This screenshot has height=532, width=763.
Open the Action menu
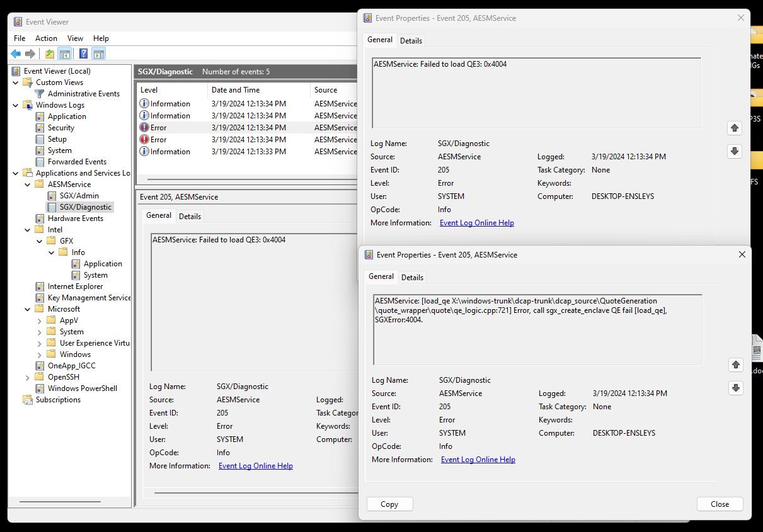click(46, 38)
